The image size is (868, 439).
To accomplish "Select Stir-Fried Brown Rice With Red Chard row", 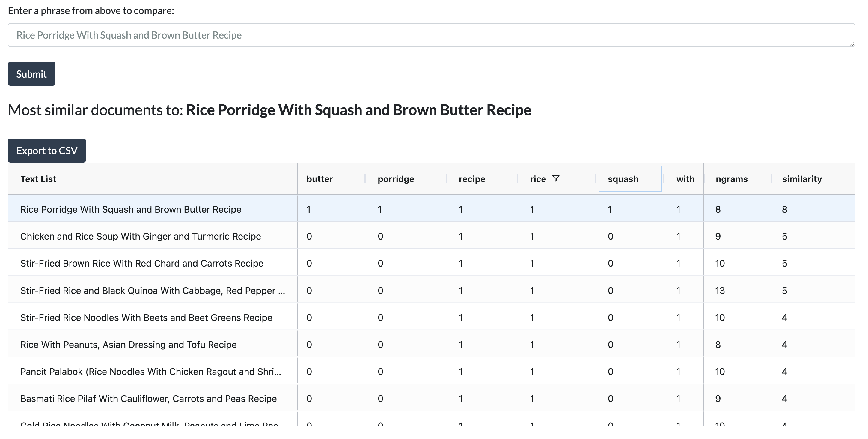I will coord(141,263).
